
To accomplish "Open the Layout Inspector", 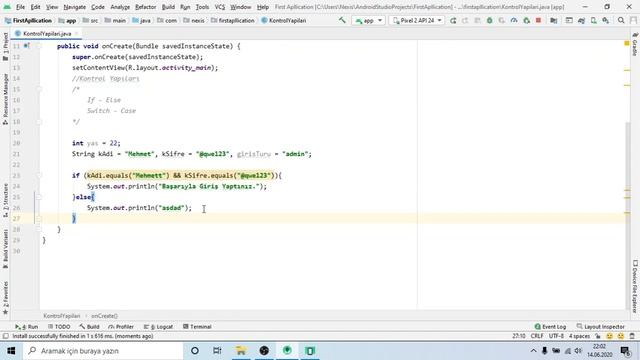I will click(600, 327).
